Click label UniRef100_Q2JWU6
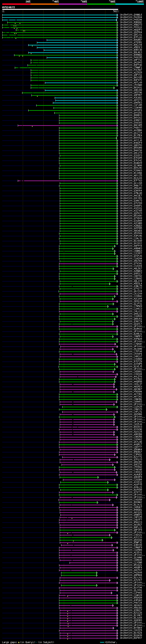The height and width of the screenshot is (644, 146). [131, 165]
